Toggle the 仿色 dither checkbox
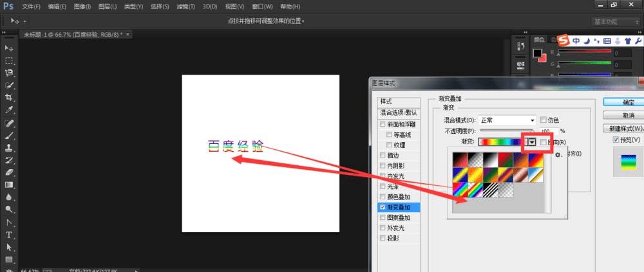Viewport: 644px width, 272px height. [544, 120]
